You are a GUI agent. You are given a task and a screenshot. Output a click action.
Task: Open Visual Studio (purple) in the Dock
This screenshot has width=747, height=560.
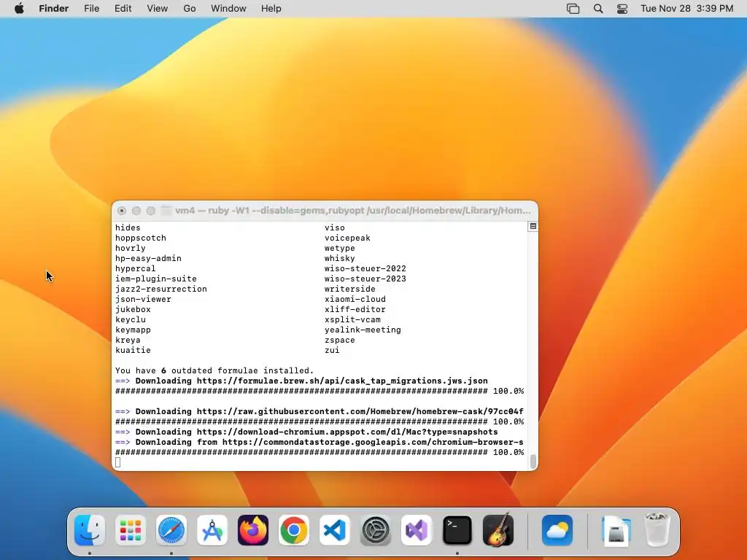tap(417, 530)
